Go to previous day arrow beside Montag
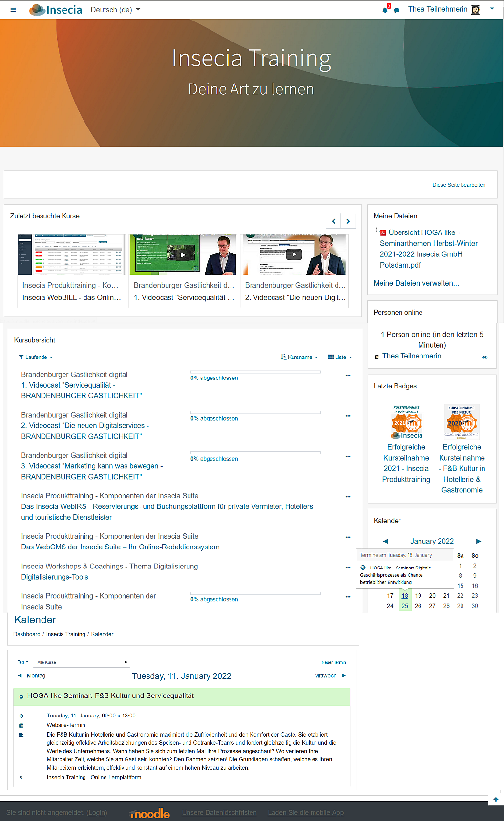Viewport: 504px width, 821px height. [20, 676]
